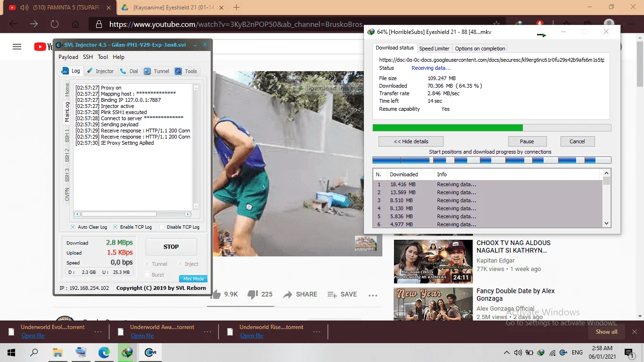Screen dimensions: 644x362
Task: Toggle the Burst checkbox
Action: (x=147, y=275)
